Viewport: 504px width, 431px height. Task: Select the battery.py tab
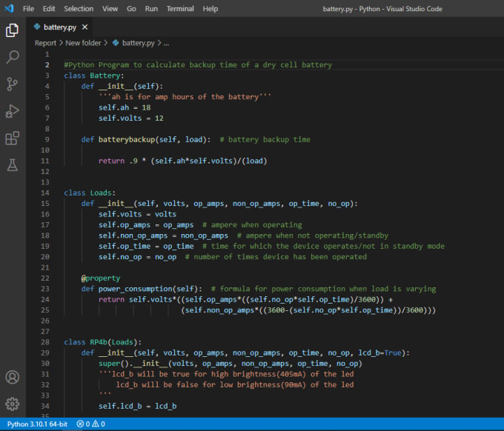(60, 27)
